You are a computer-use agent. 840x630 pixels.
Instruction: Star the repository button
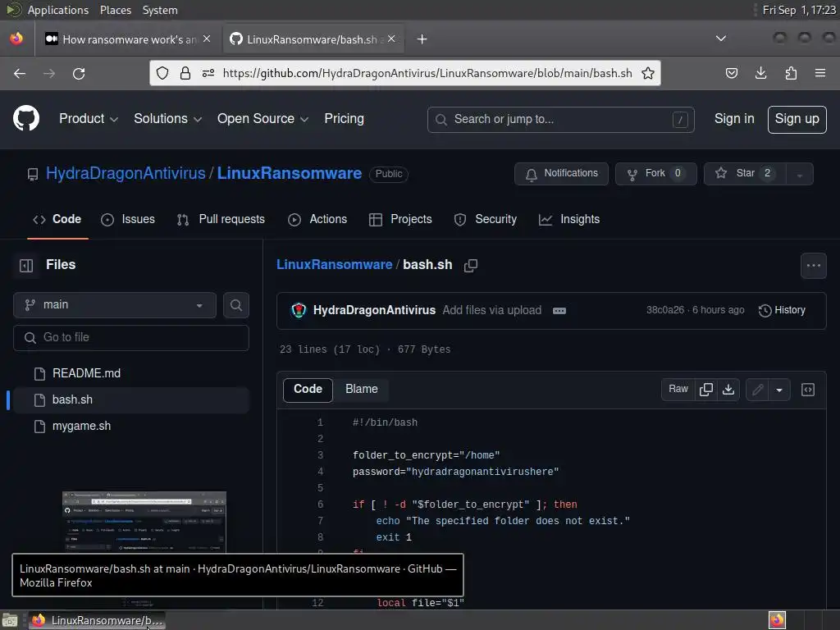pyautogui.click(x=745, y=174)
